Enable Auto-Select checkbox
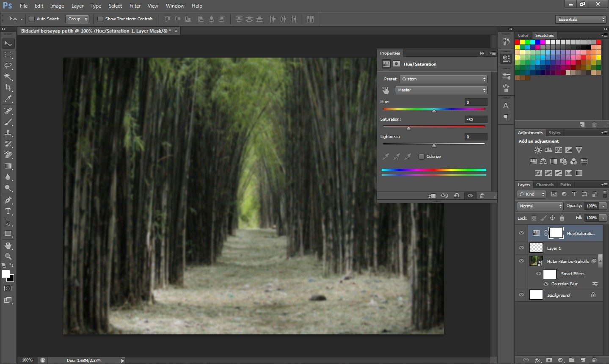Image resolution: width=609 pixels, height=364 pixels. pos(32,19)
